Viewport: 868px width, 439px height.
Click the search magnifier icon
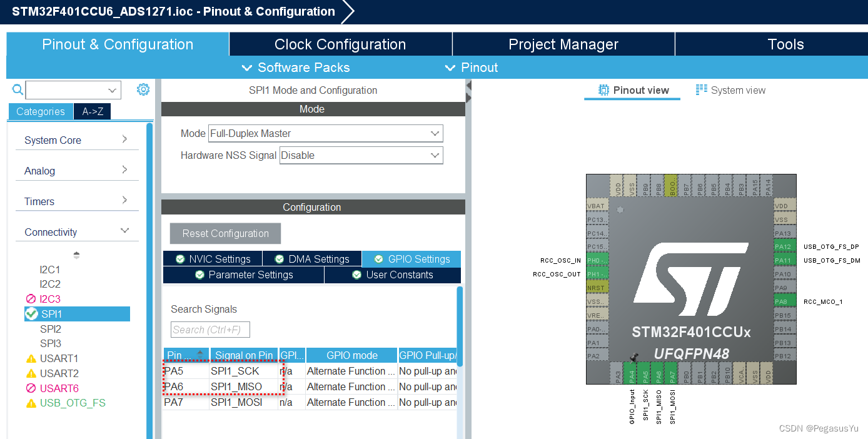coord(18,90)
